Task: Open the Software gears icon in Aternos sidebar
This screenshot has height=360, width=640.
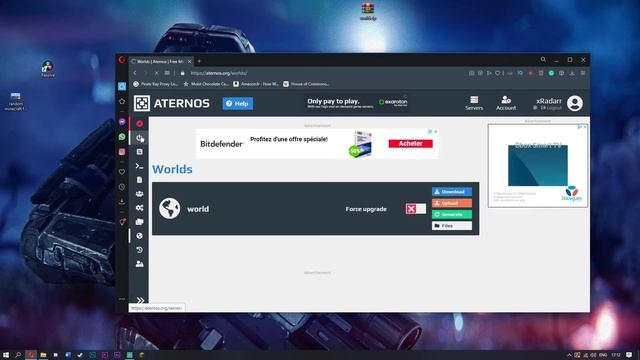Action: [x=140, y=208]
